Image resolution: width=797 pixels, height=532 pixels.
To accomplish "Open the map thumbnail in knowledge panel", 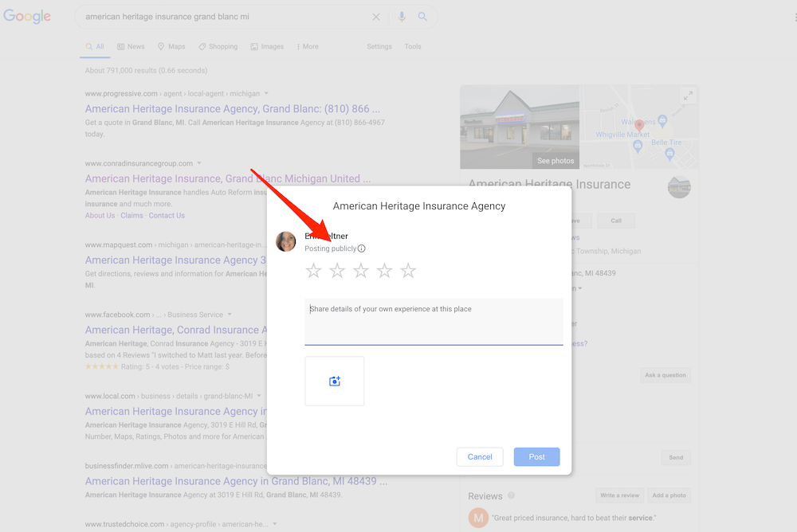I will coord(639,127).
